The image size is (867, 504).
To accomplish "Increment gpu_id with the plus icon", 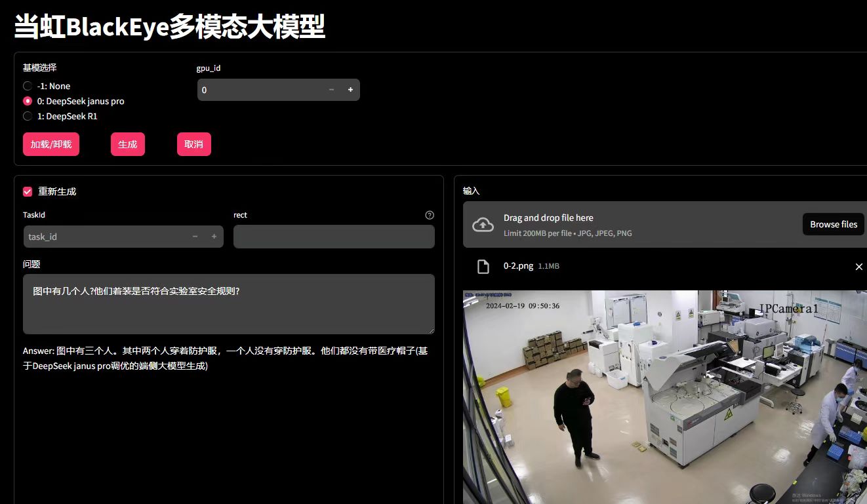I will click(350, 89).
